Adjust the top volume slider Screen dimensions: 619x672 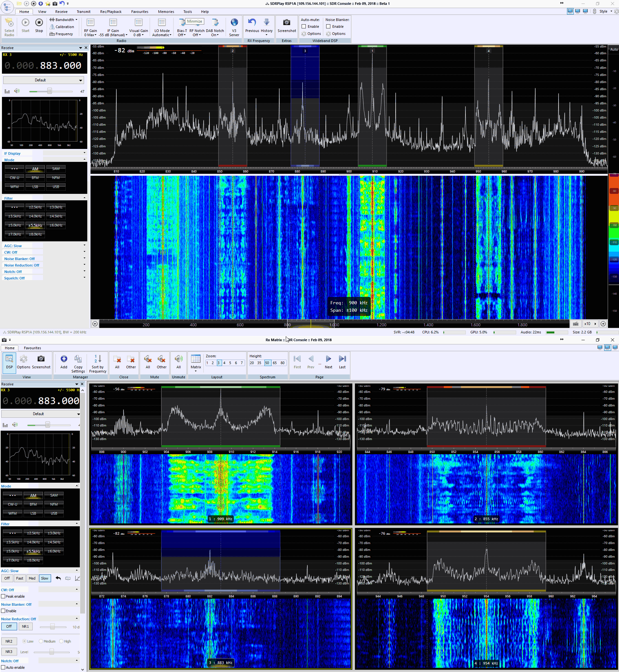[49, 91]
